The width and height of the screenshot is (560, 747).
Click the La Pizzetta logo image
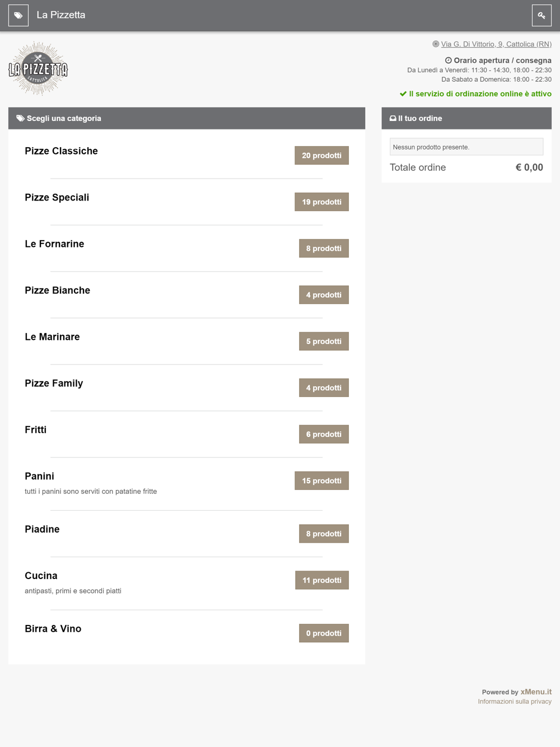pos(38,68)
